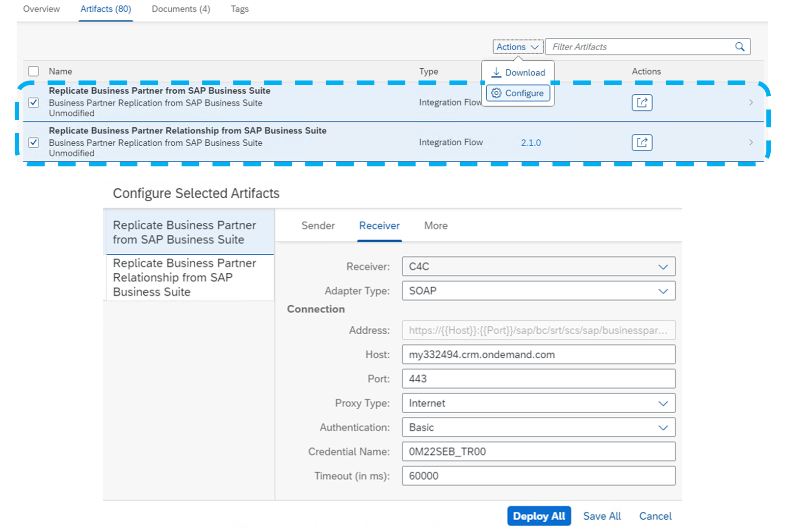Switch to the Overview tab
The width and height of the screenshot is (785, 532).
(41, 9)
